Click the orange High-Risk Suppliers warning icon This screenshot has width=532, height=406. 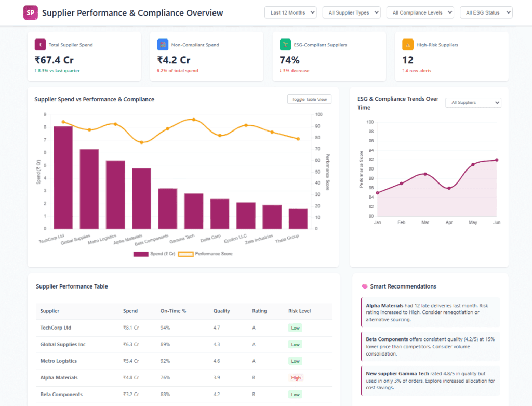(408, 45)
